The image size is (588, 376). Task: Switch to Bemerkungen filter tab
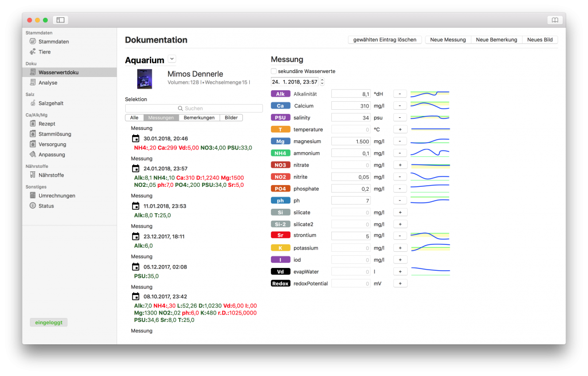[199, 118]
